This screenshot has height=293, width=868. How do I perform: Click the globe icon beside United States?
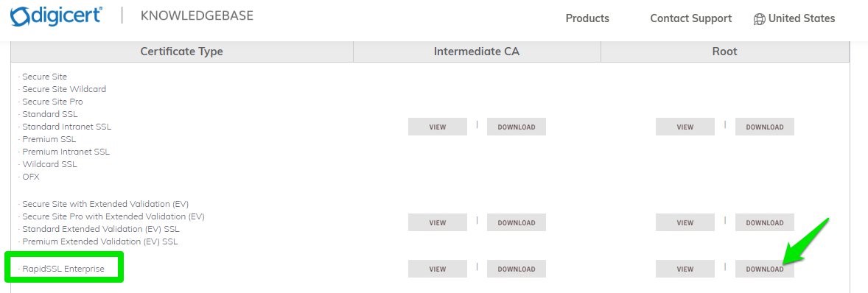pyautogui.click(x=760, y=19)
